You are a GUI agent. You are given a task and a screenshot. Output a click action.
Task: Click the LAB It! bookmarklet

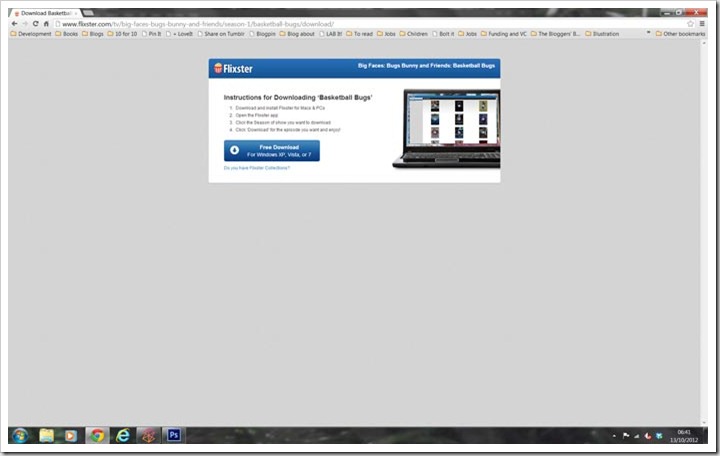click(x=331, y=34)
